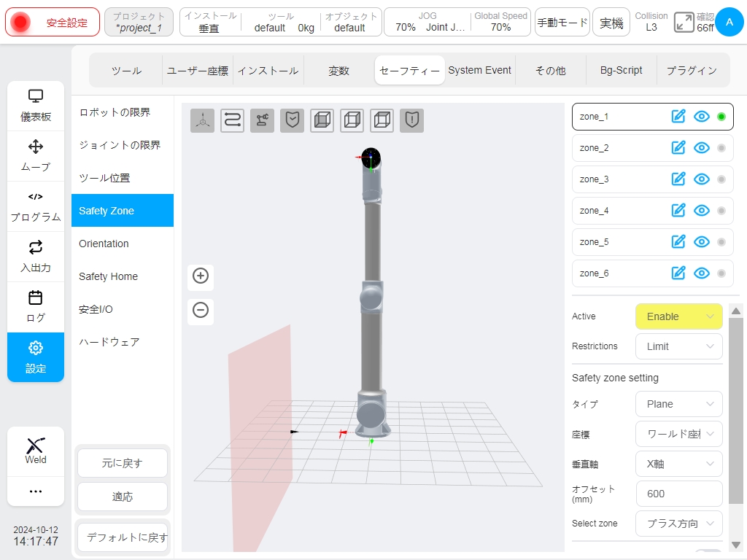Open the JOG and Global Speed panel

coord(457,22)
